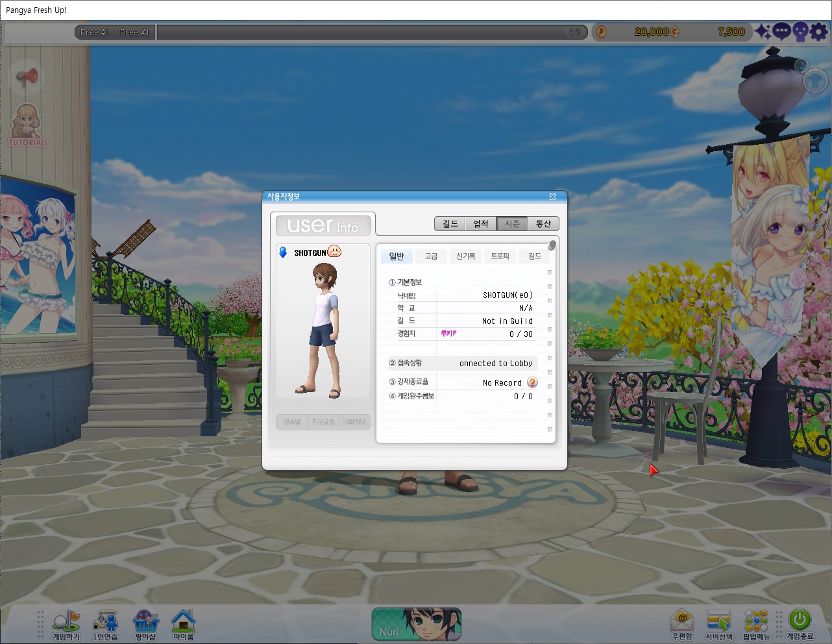Open 1인연습 solo practice cart icon
Screen dimensions: 832x644
pos(105,623)
